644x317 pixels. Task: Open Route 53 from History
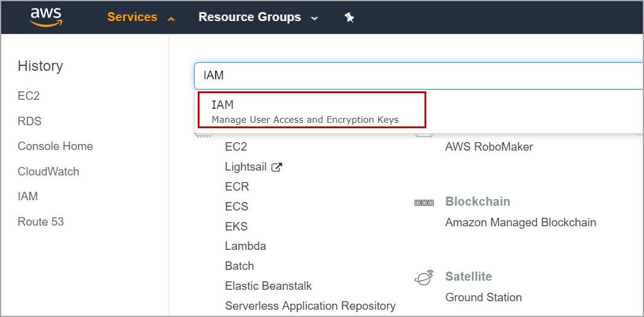pos(41,222)
